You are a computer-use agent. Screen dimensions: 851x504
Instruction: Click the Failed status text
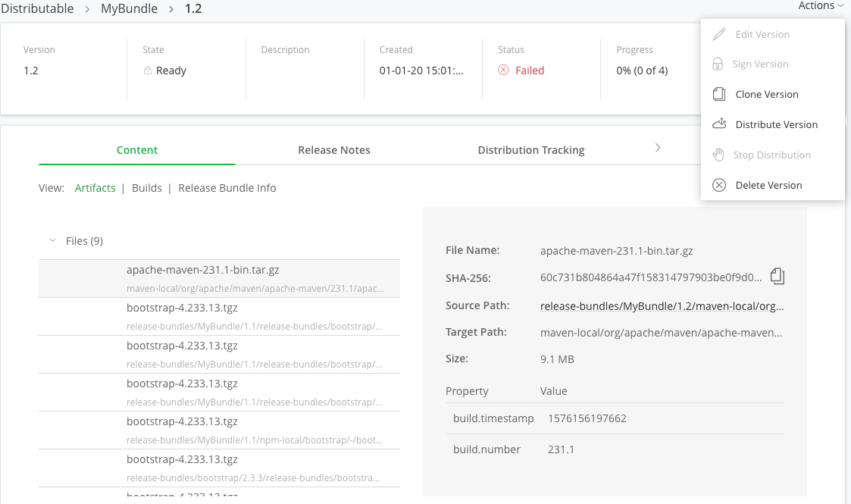click(x=530, y=70)
